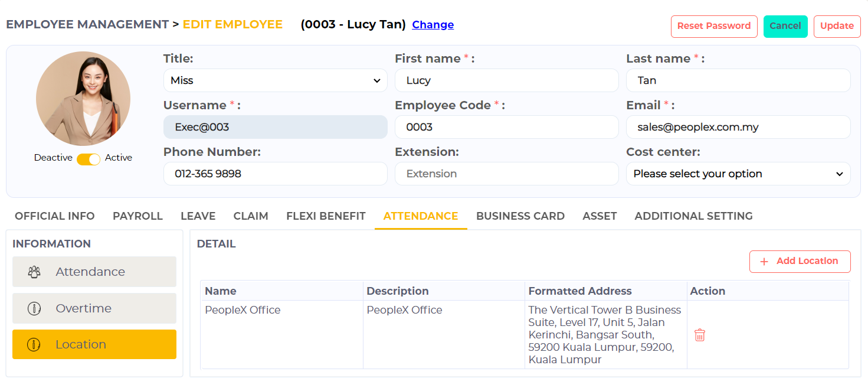The width and height of the screenshot is (868, 378).
Task: Click the Employee Management breadcrumb text
Action: 87,25
